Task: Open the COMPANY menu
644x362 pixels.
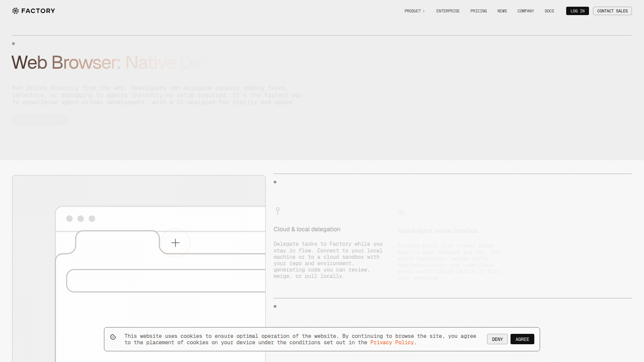Action: point(526,11)
